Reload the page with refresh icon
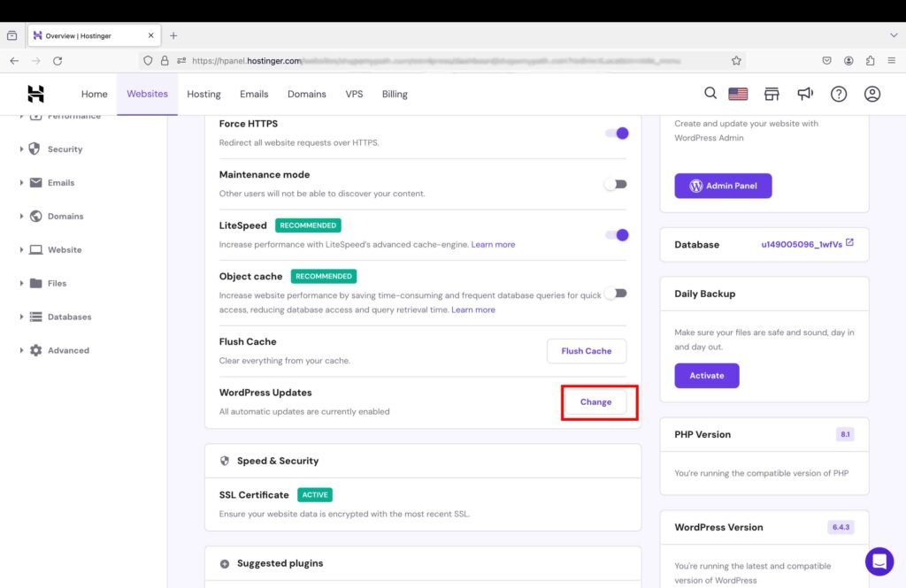This screenshot has height=588, width=906. pyautogui.click(x=58, y=61)
